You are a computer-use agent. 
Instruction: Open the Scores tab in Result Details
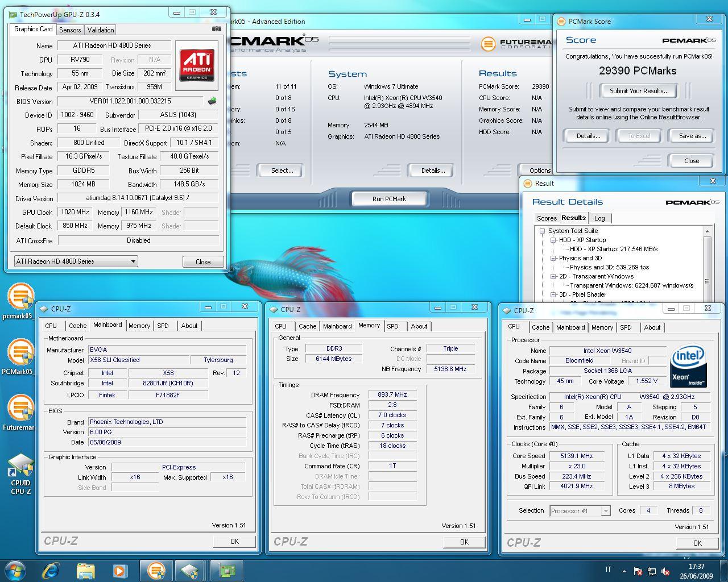tap(547, 218)
